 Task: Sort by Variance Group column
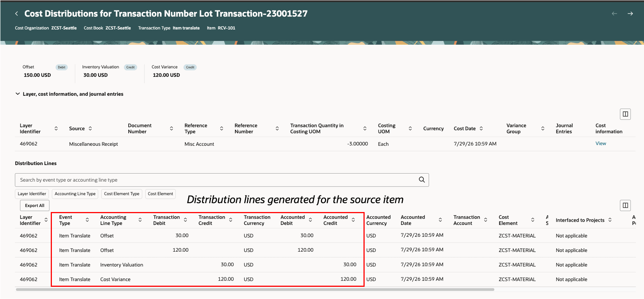(543, 128)
